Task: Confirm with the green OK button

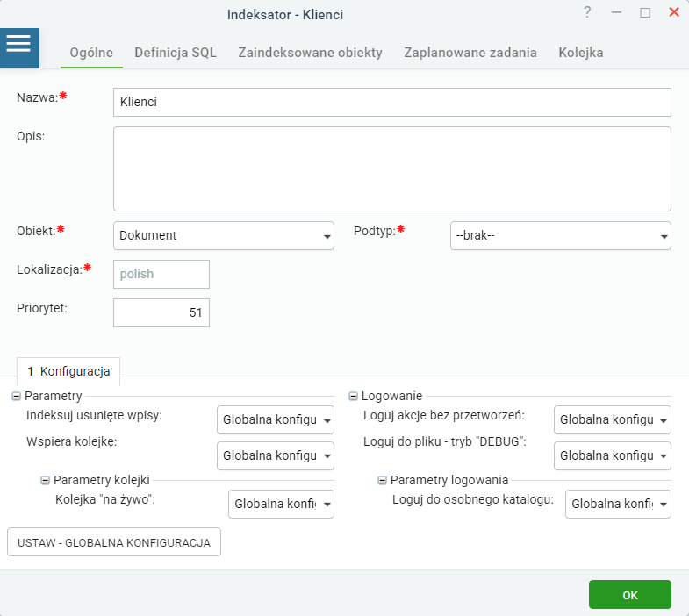Action: pos(629,595)
